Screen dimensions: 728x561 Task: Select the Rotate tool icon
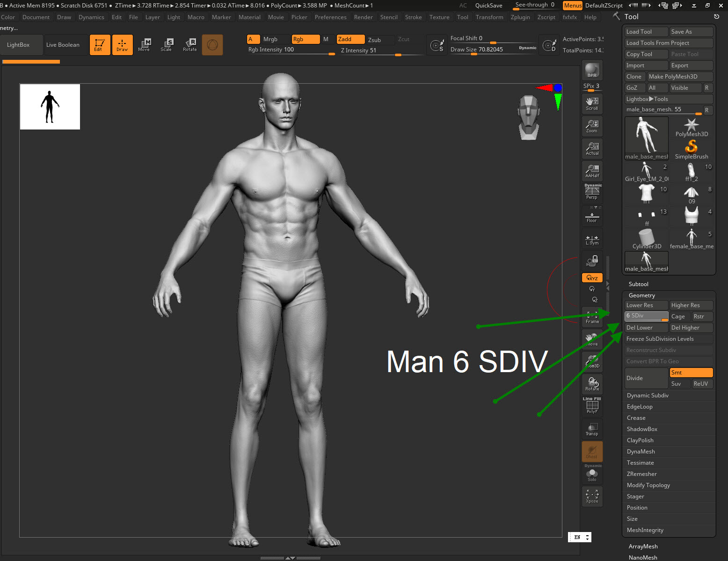tap(190, 44)
